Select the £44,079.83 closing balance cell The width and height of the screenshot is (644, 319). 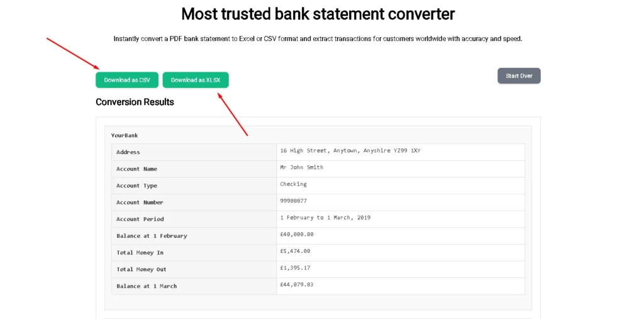pyautogui.click(x=297, y=284)
